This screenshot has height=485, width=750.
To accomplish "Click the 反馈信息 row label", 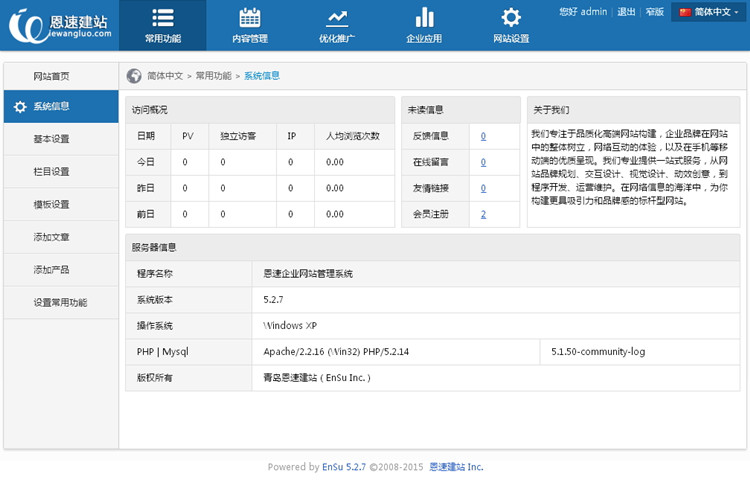I will pos(431,136).
